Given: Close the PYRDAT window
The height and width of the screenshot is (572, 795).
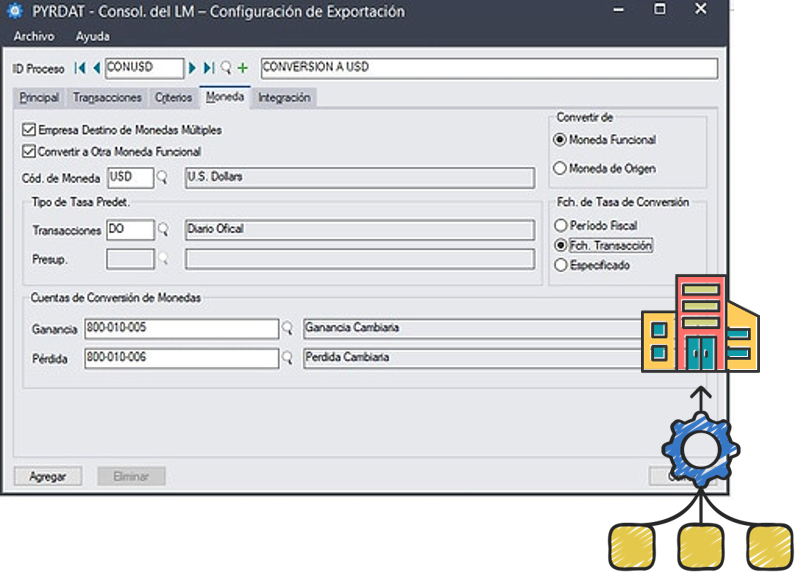Looking at the screenshot, I should (701, 9).
